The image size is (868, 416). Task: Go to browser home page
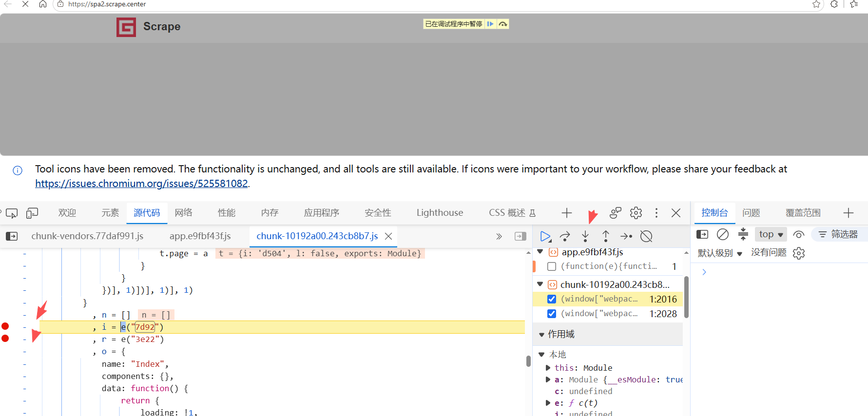pos(43,4)
